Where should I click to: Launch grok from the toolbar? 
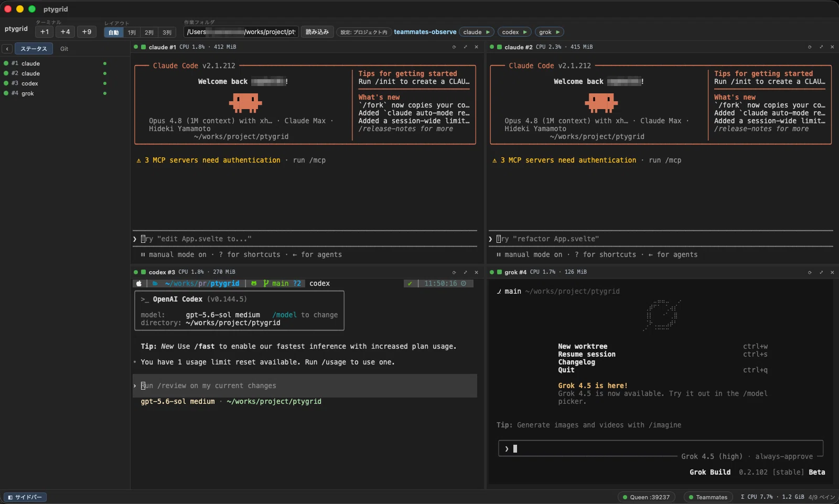550,32
